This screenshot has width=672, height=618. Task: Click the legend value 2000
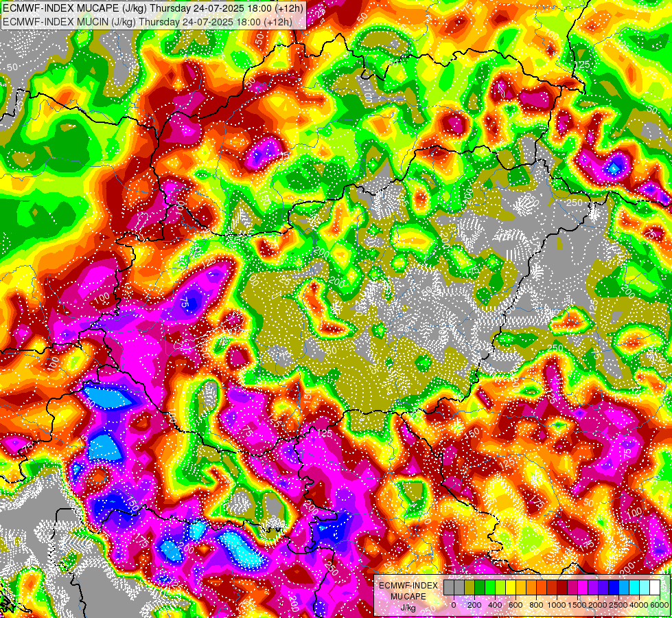tap(598, 605)
